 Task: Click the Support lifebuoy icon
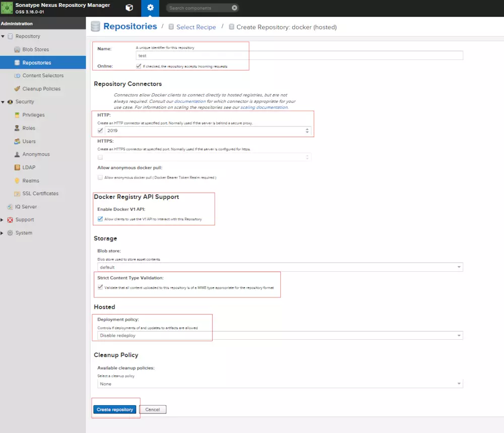[10, 220]
